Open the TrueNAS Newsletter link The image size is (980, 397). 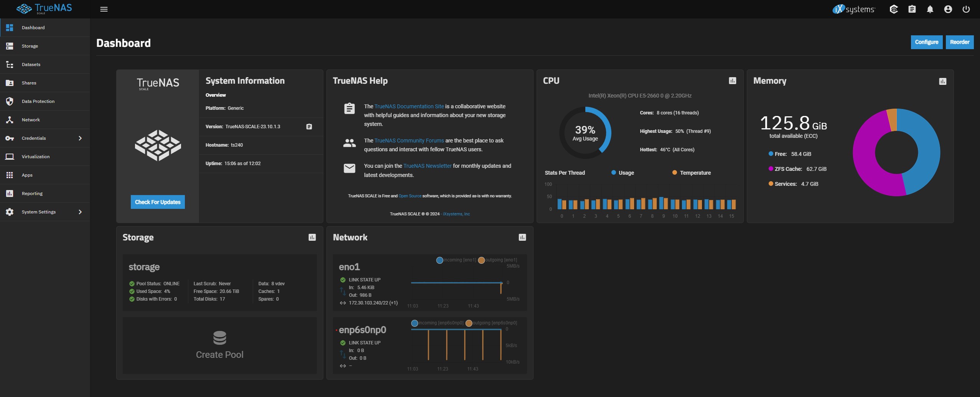click(427, 166)
